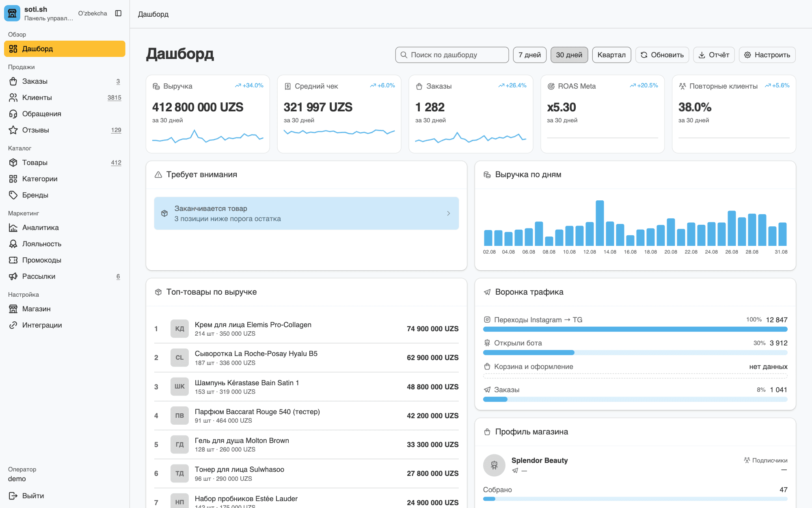The image size is (812, 508).
Task: Download report with the Отчёт button
Action: 714,55
